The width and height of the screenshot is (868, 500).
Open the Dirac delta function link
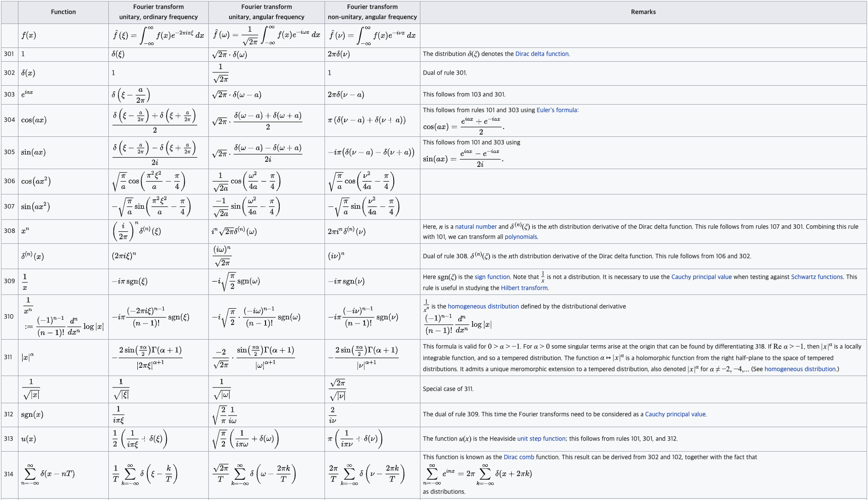(x=542, y=54)
